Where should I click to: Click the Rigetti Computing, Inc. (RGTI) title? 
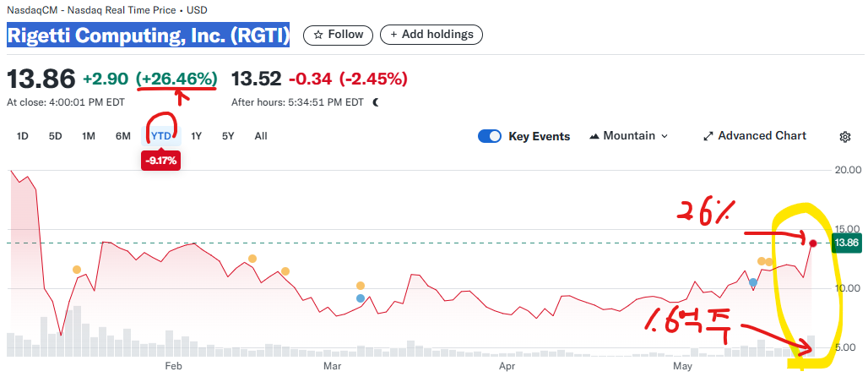click(149, 35)
